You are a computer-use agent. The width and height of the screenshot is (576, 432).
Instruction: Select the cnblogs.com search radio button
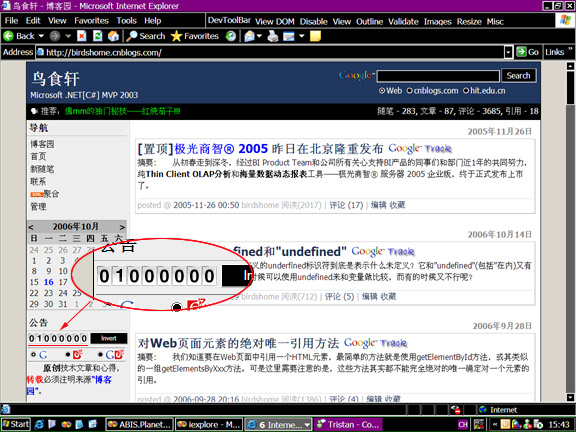pyautogui.click(x=409, y=91)
